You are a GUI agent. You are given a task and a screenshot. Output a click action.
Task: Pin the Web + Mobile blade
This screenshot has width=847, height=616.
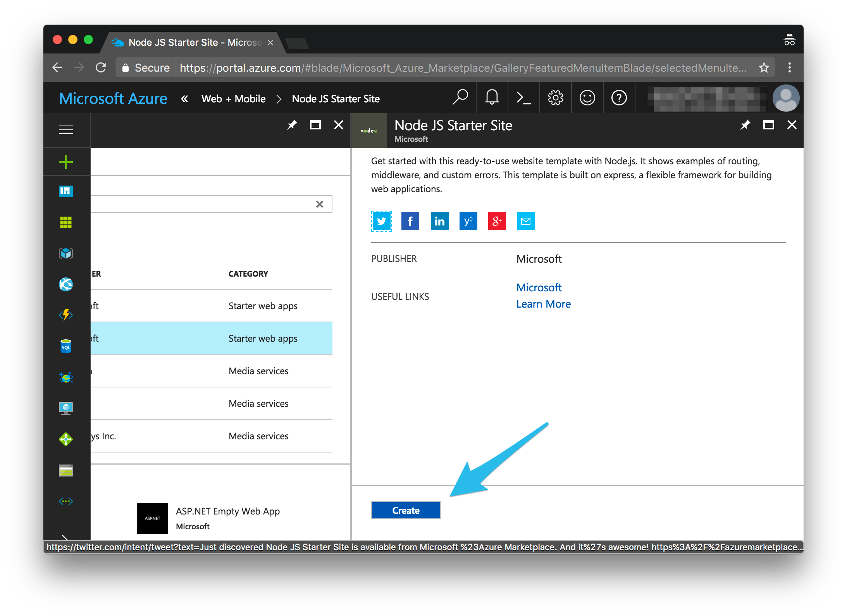292,125
